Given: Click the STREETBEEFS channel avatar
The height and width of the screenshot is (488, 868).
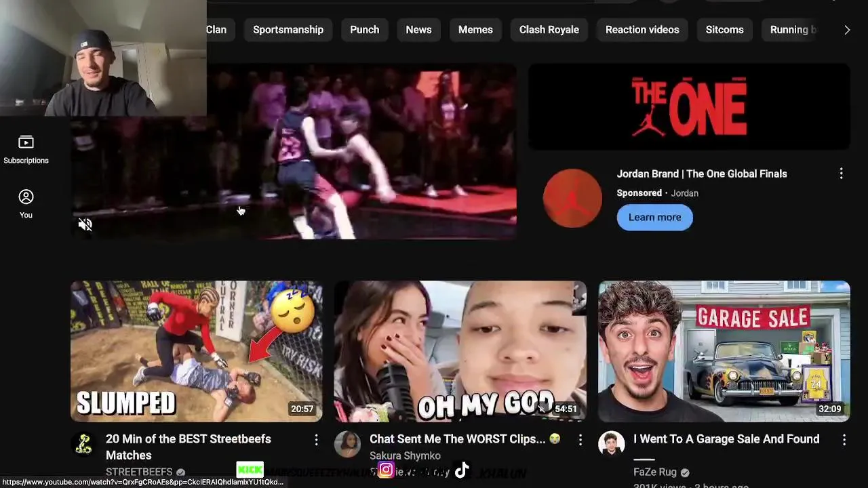Looking at the screenshot, I should pyautogui.click(x=83, y=444).
